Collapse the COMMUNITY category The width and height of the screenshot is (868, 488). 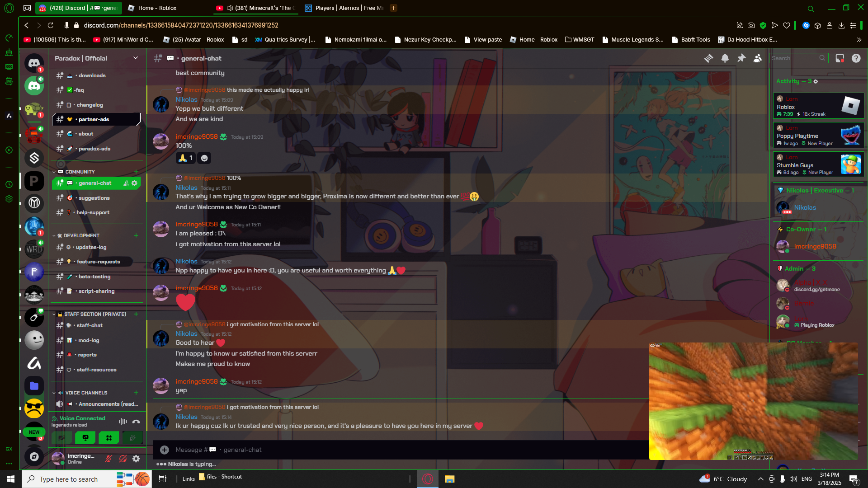tap(80, 172)
